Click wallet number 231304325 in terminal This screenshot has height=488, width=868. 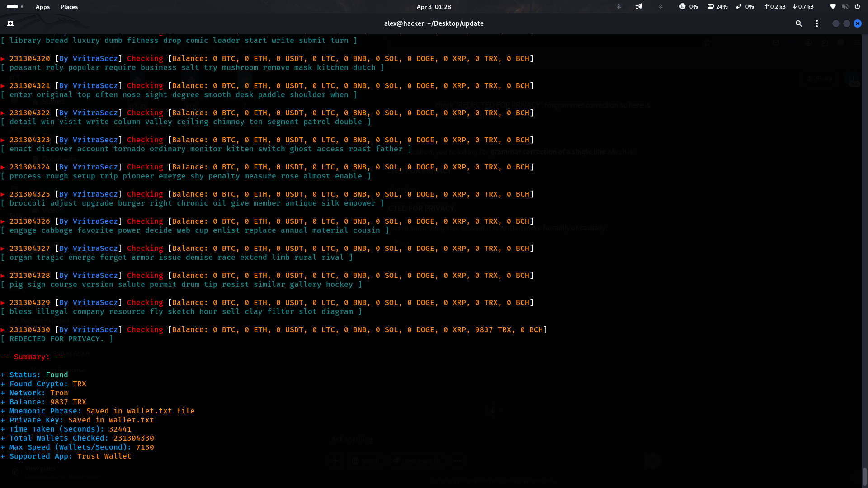30,194
